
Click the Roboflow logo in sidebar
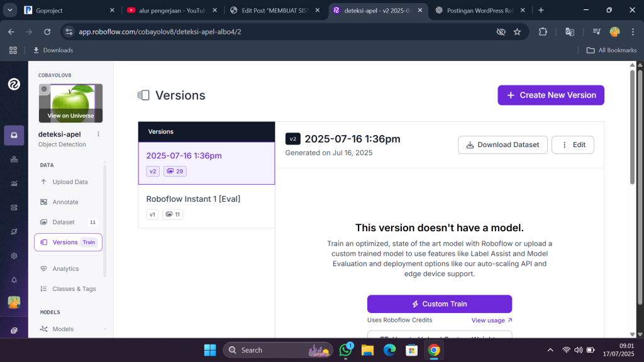14,84
